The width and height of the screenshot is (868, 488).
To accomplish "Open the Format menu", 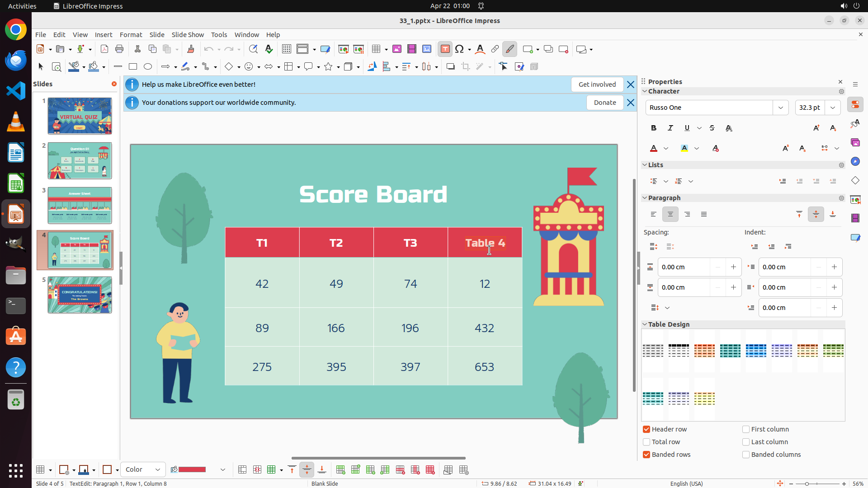I will 131,35.
